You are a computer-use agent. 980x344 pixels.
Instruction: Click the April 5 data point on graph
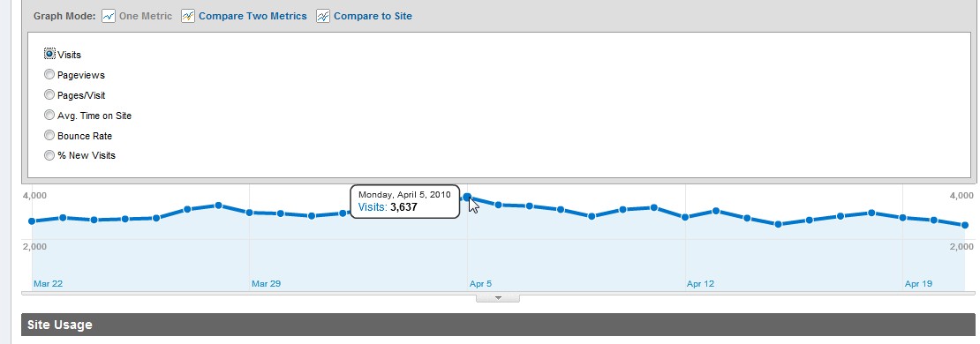pyautogui.click(x=467, y=198)
